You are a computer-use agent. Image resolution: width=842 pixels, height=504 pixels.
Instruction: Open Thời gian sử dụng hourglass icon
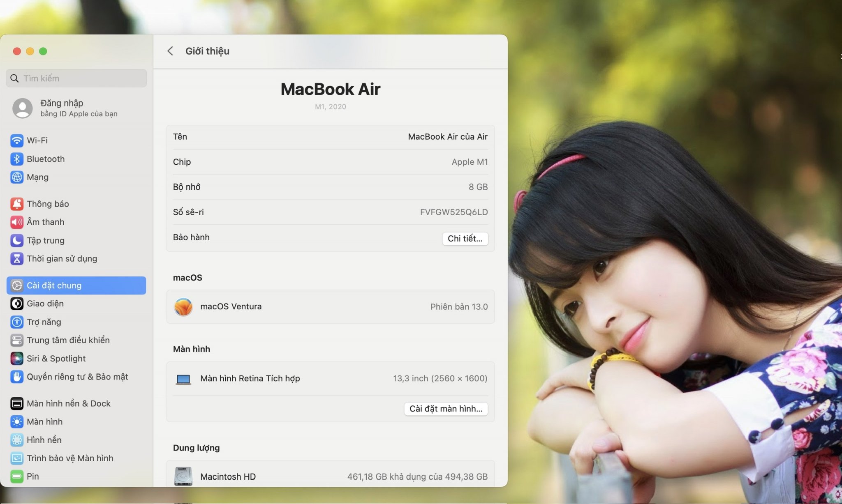(x=17, y=258)
